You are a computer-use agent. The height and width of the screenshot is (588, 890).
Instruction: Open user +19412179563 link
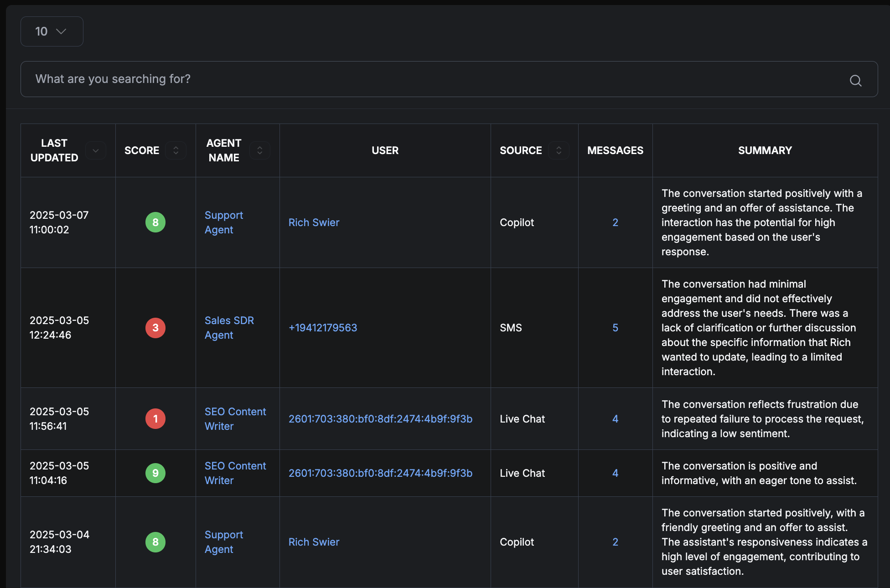point(323,328)
